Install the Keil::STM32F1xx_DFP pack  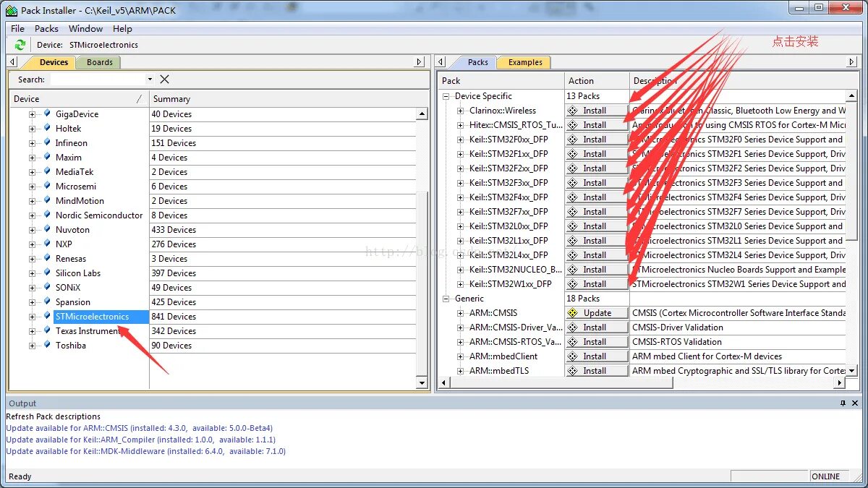pos(597,154)
